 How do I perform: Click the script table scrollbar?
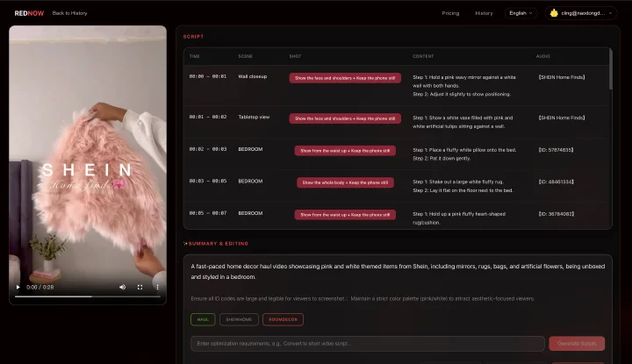point(611,69)
